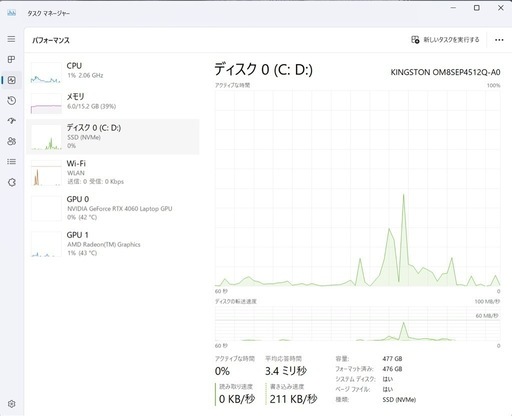Click the 0% active time value

(x=222, y=371)
